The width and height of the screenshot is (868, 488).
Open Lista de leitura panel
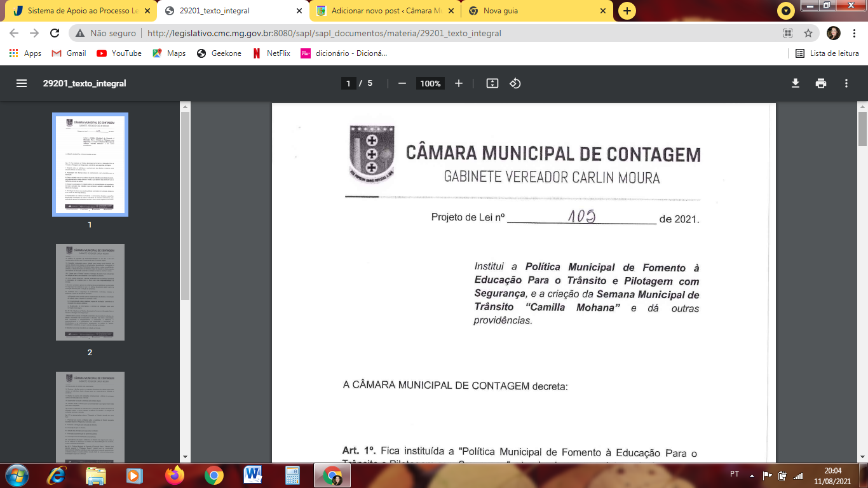point(827,53)
